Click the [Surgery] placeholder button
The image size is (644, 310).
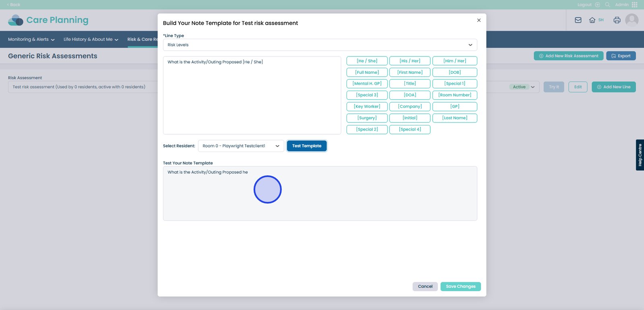[367, 118]
